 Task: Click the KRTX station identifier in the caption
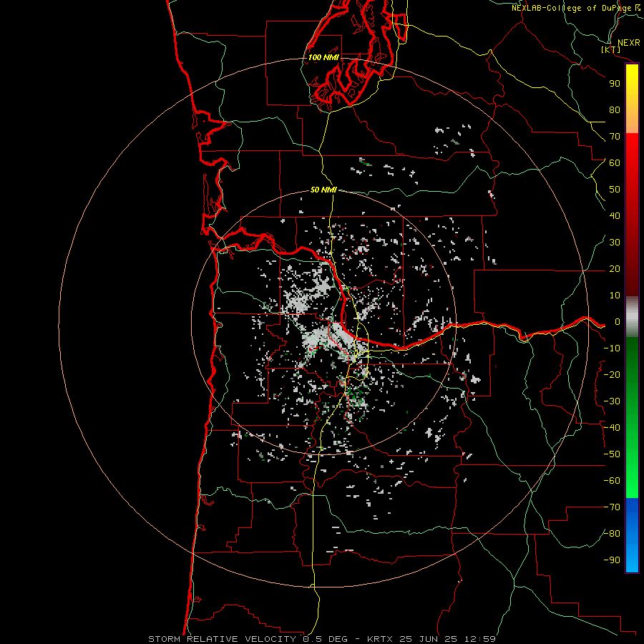click(380, 639)
